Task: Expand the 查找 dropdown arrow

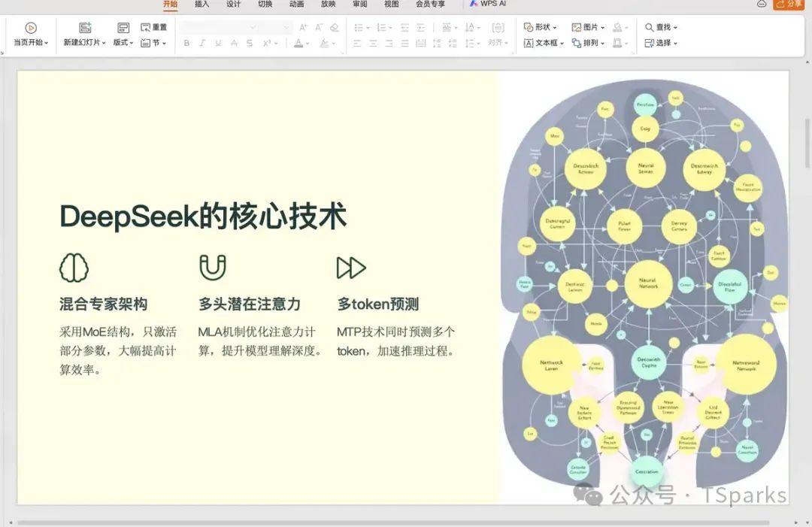Action: (x=675, y=27)
